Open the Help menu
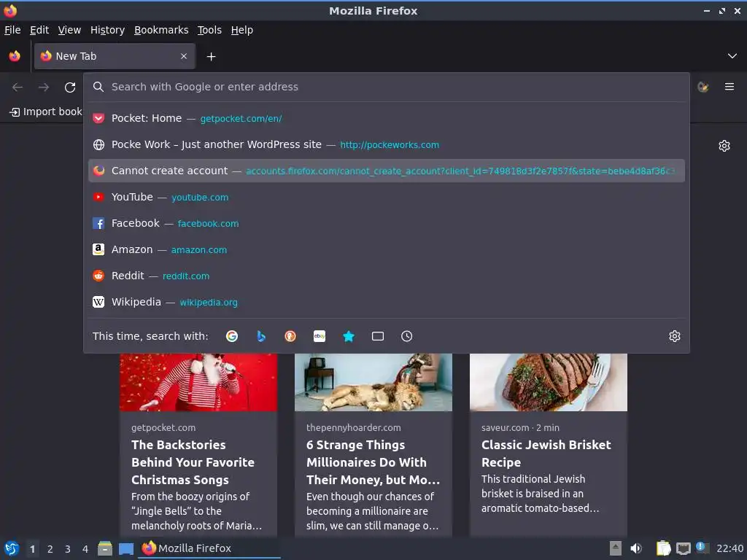 pos(242,30)
